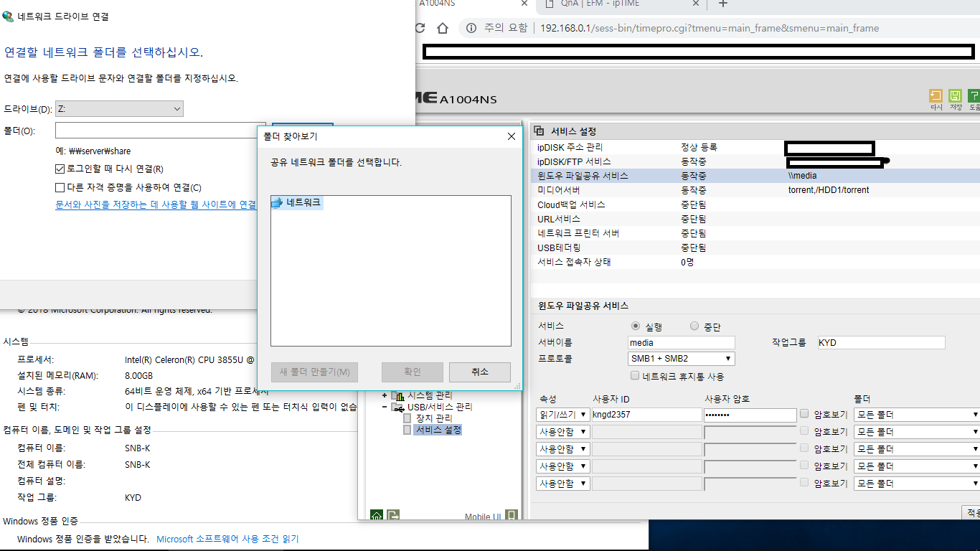Screen dimensions: 980x551
Task: Open the 프로토콜 SMB1 + SMB2 dropdown
Action: coord(682,358)
